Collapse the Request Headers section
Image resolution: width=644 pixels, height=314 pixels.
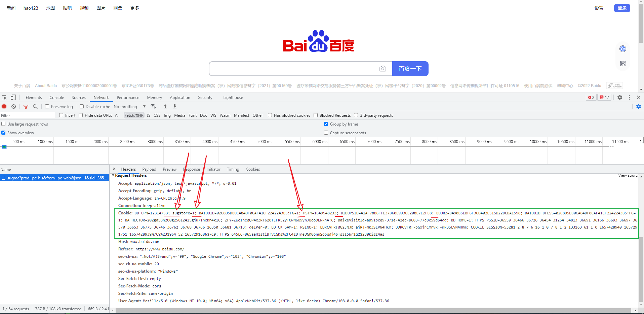[x=113, y=175]
